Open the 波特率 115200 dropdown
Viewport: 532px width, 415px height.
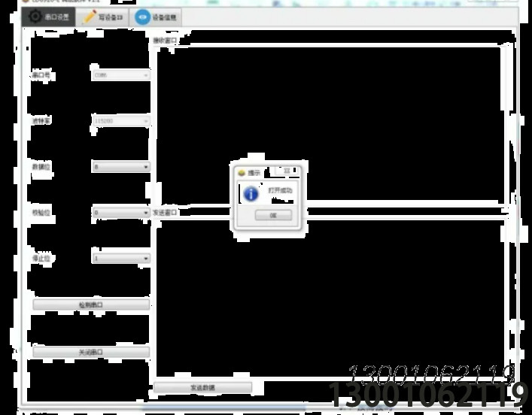[x=121, y=121]
